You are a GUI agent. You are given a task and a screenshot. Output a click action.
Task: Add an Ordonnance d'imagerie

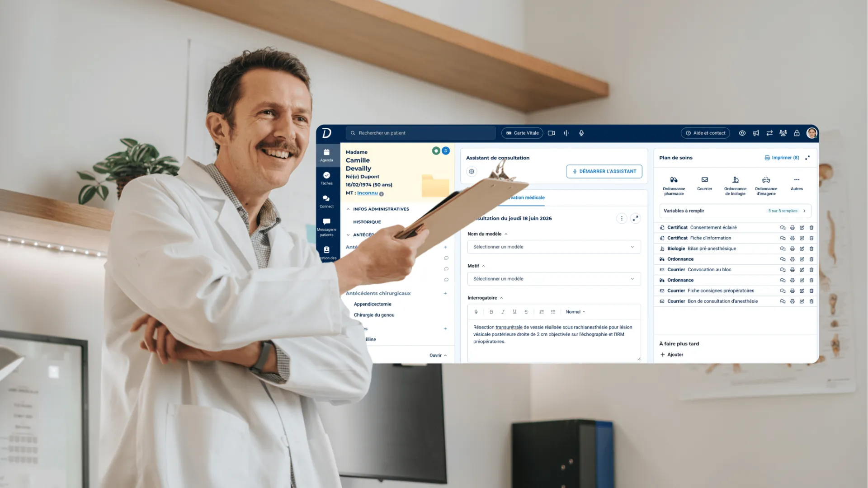766,186
